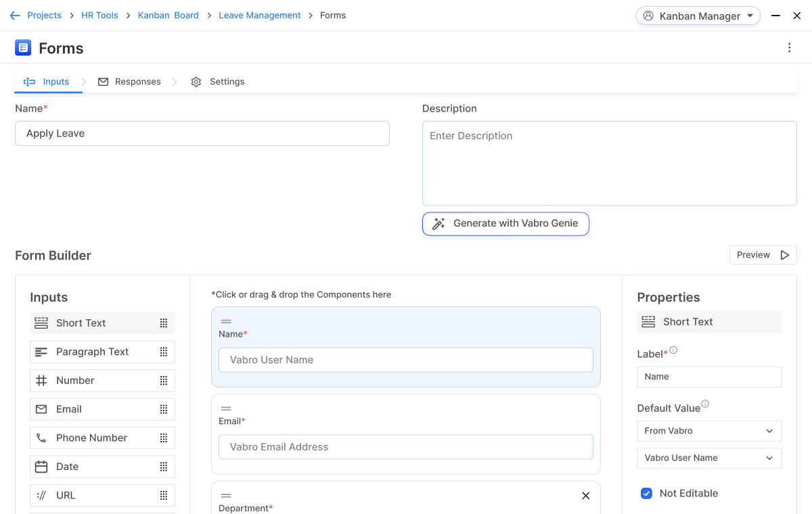Click the Preview button

(763, 255)
